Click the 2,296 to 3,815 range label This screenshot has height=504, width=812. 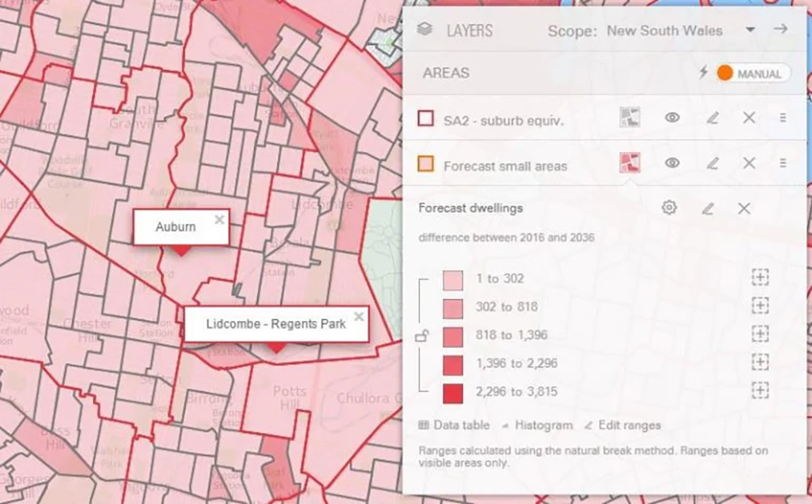coord(517,391)
